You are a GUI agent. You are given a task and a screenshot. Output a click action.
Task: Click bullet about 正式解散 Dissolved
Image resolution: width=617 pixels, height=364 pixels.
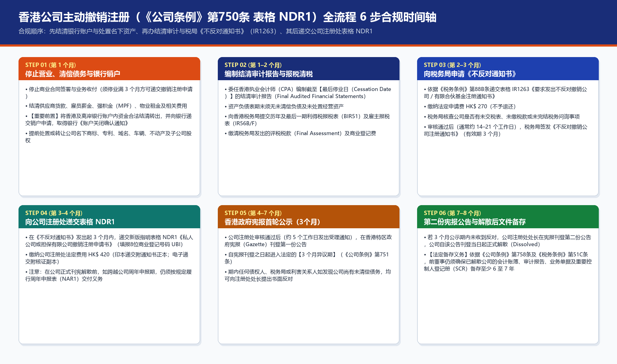507,241
